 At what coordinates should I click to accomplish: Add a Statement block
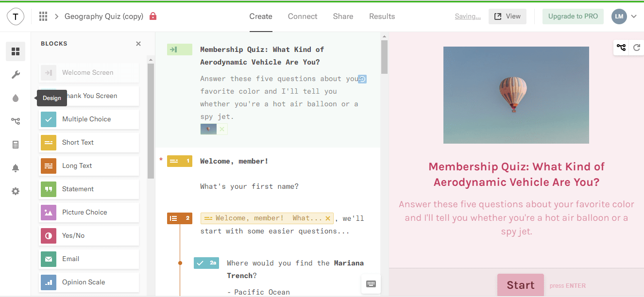89,189
